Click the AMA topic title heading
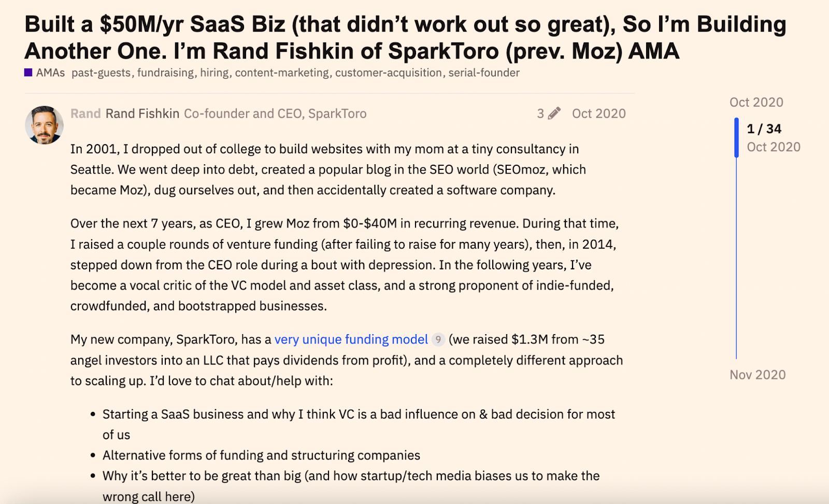Image resolution: width=829 pixels, height=504 pixels. [404, 38]
